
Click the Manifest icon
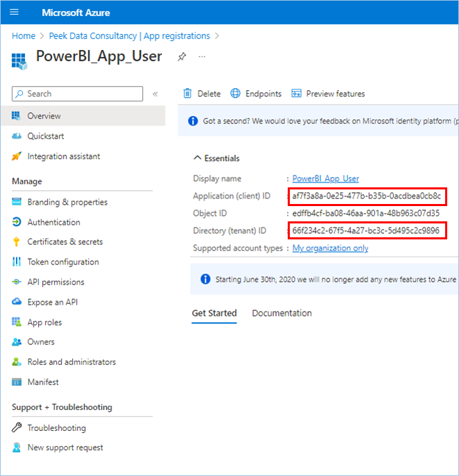(x=17, y=382)
